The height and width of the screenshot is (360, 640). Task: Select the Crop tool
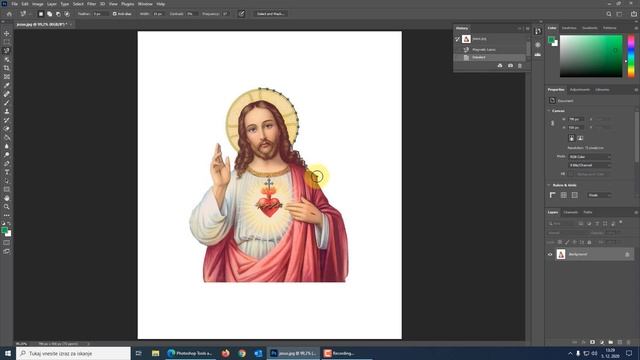click(7, 68)
